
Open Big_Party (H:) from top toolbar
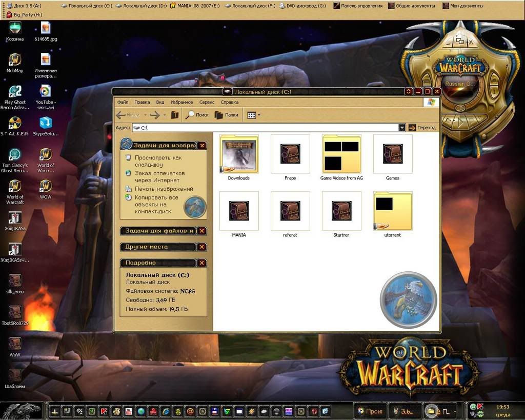click(x=25, y=14)
